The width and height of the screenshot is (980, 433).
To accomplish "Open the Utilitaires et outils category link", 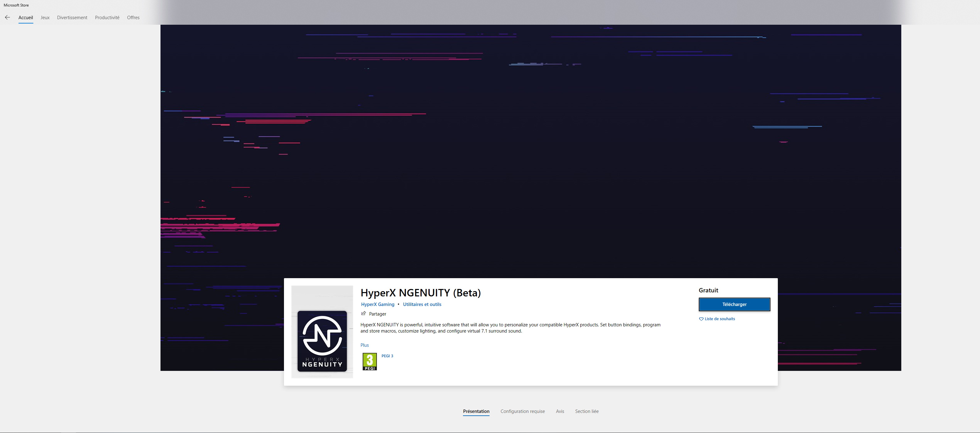I will tap(422, 304).
